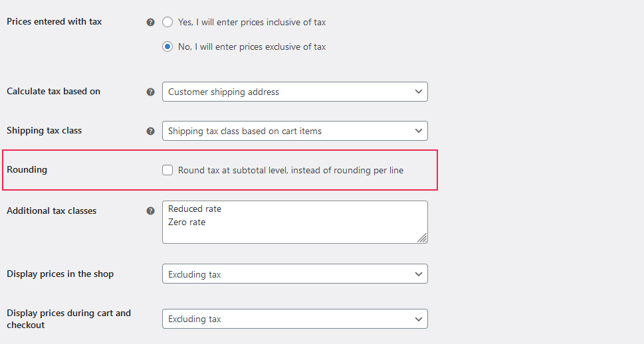The width and height of the screenshot is (644, 344).
Task: Open the Display prices in the shop dropdown
Action: 294,274
